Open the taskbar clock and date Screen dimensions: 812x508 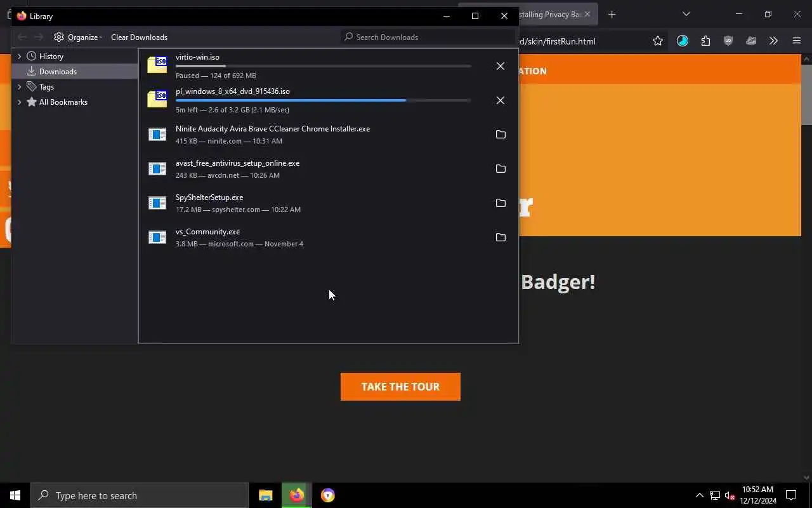(x=758, y=495)
